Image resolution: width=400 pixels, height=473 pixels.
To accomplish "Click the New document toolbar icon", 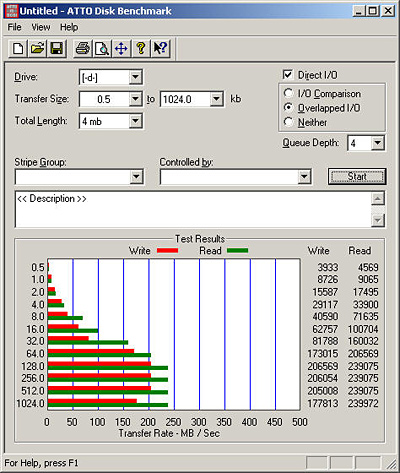I will pyautogui.click(x=18, y=49).
